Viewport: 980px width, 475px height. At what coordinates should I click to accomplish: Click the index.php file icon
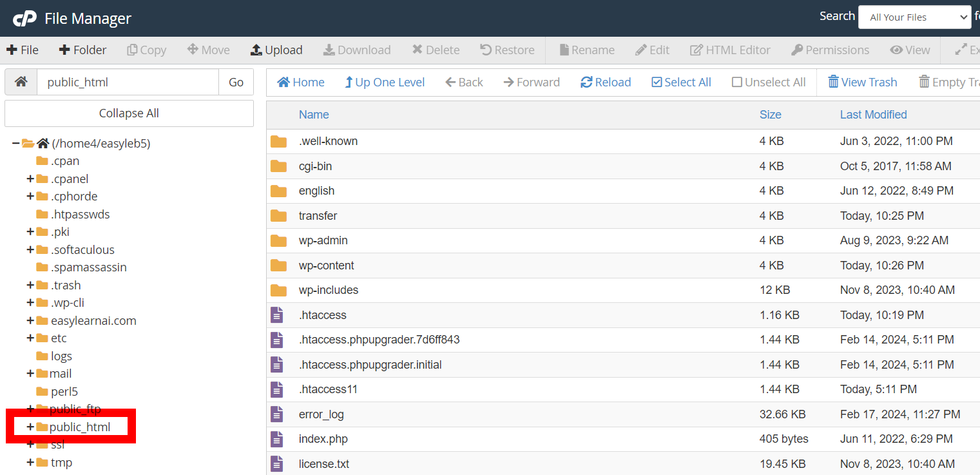click(x=277, y=440)
